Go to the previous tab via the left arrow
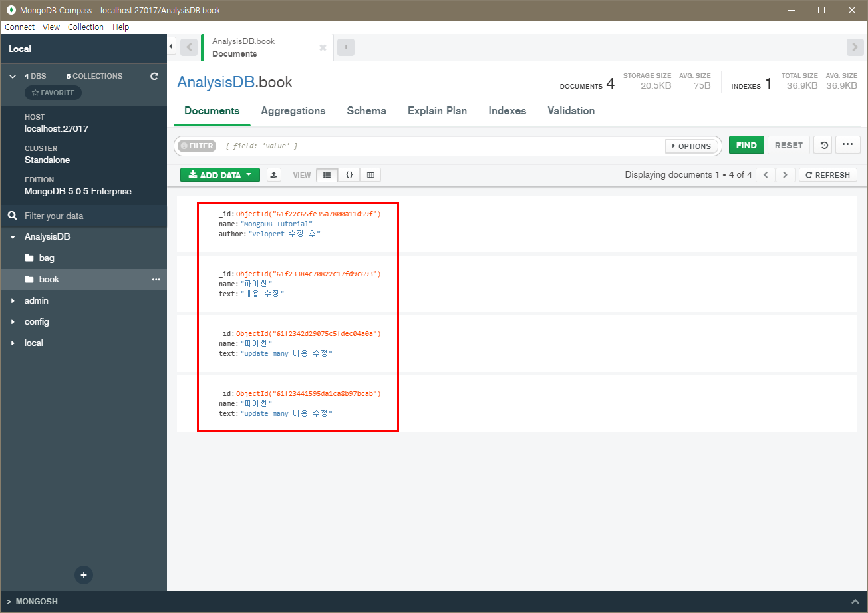 [189, 47]
